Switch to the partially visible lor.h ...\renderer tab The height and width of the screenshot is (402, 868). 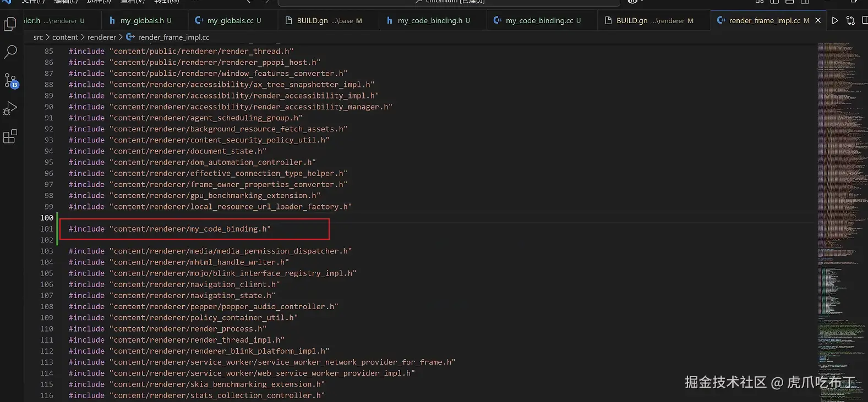click(62, 20)
